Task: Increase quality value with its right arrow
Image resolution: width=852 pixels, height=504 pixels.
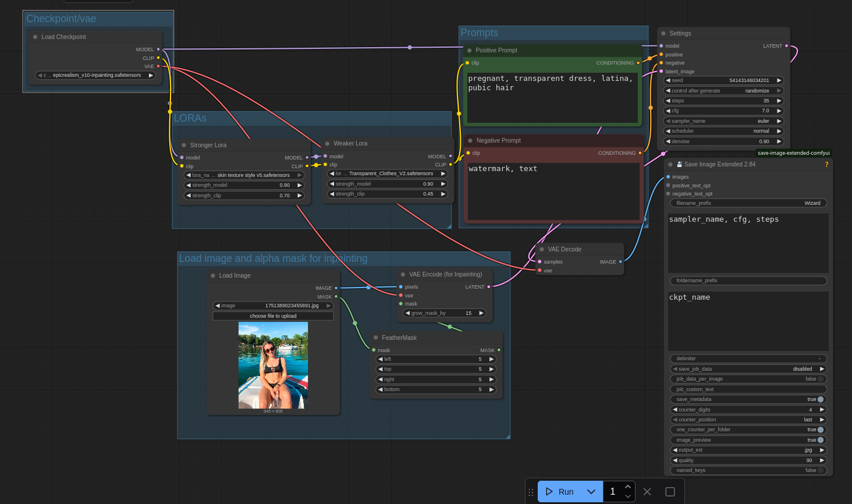Action: [822, 460]
